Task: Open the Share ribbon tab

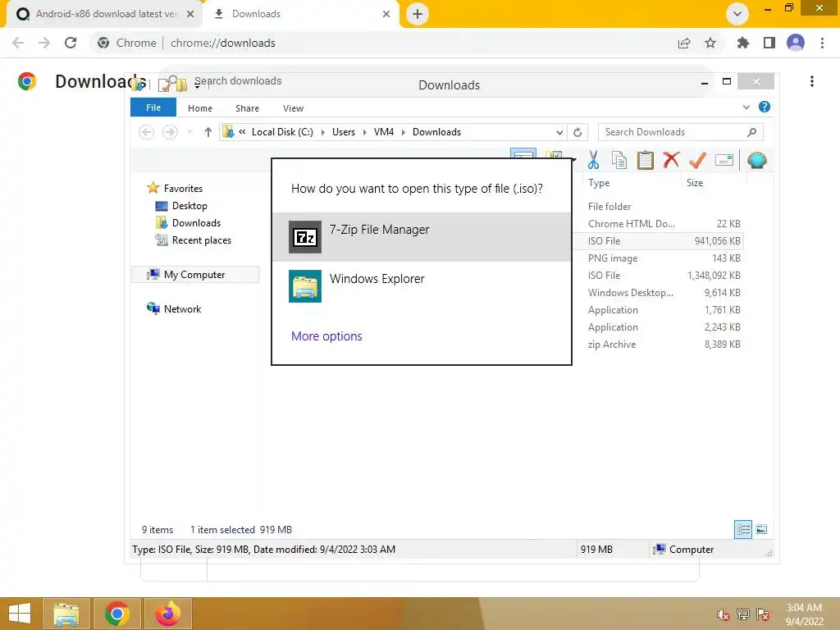Action: pyautogui.click(x=247, y=108)
